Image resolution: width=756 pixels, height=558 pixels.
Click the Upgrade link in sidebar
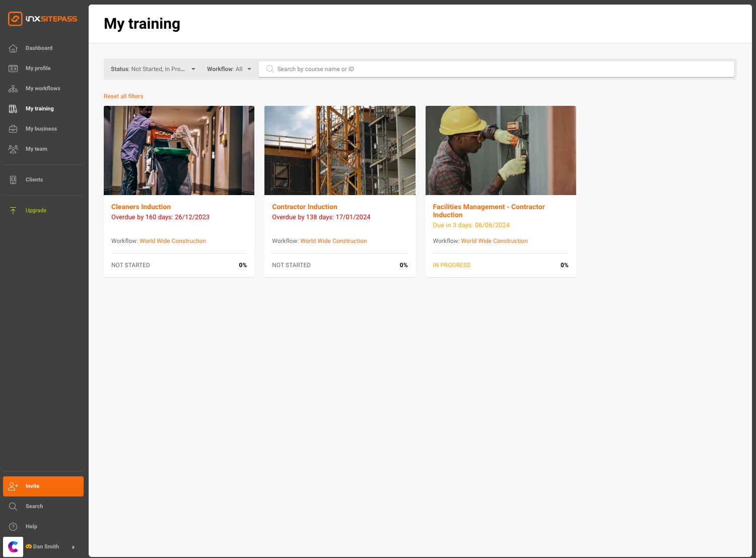pos(36,211)
